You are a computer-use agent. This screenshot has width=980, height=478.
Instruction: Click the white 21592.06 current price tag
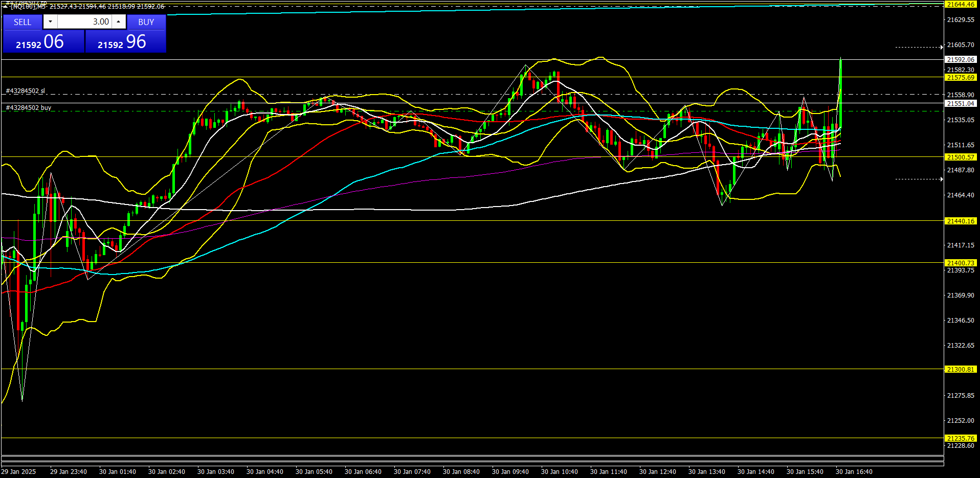pos(960,60)
